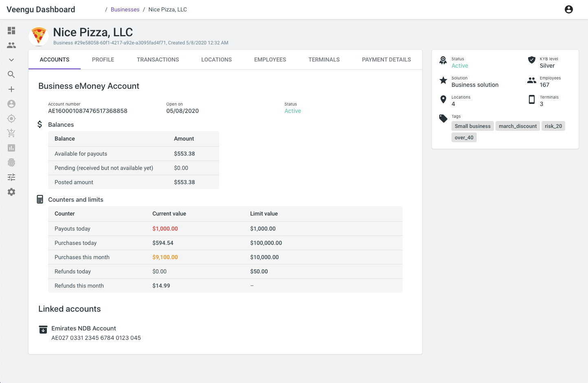Select the customers icon in the sidebar

pyautogui.click(x=11, y=45)
